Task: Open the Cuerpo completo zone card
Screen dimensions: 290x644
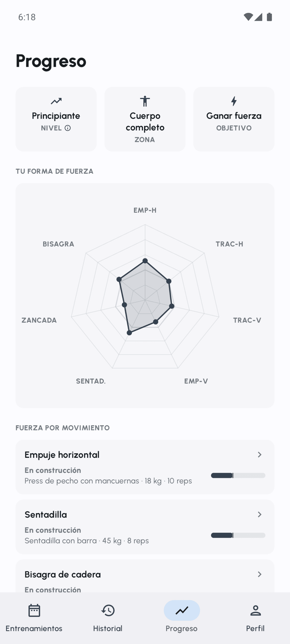Action: (x=145, y=119)
